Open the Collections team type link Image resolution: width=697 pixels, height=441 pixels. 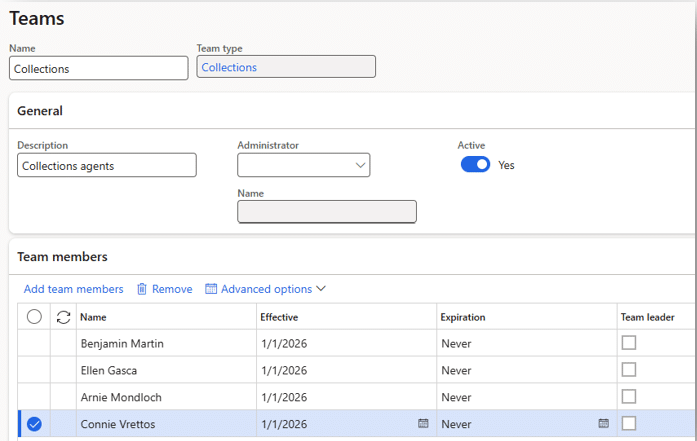pyautogui.click(x=229, y=68)
